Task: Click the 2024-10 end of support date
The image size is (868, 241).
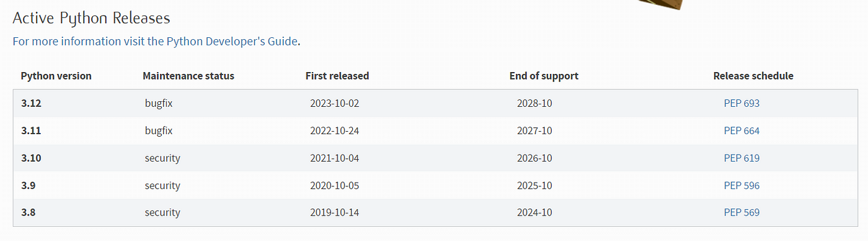Action: [534, 212]
